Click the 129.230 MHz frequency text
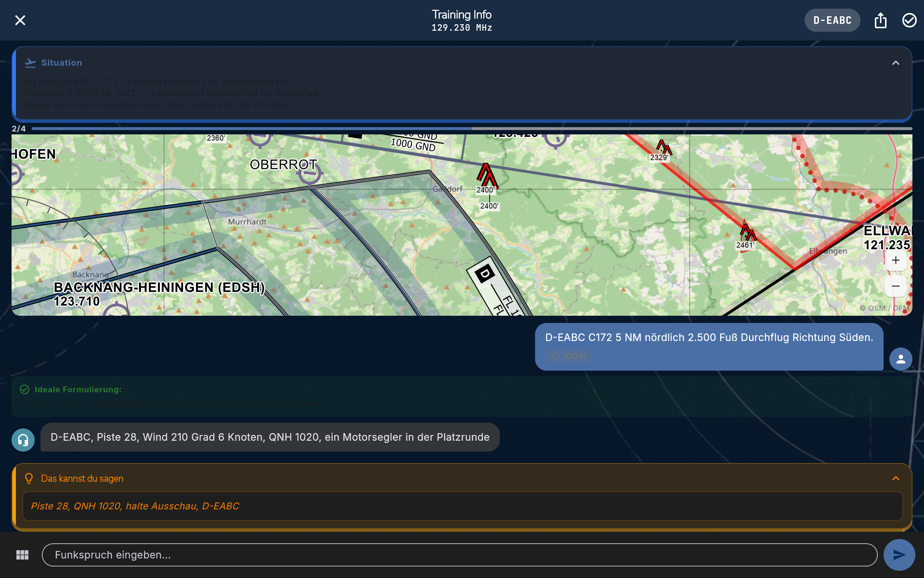924x578 pixels. [x=462, y=28]
